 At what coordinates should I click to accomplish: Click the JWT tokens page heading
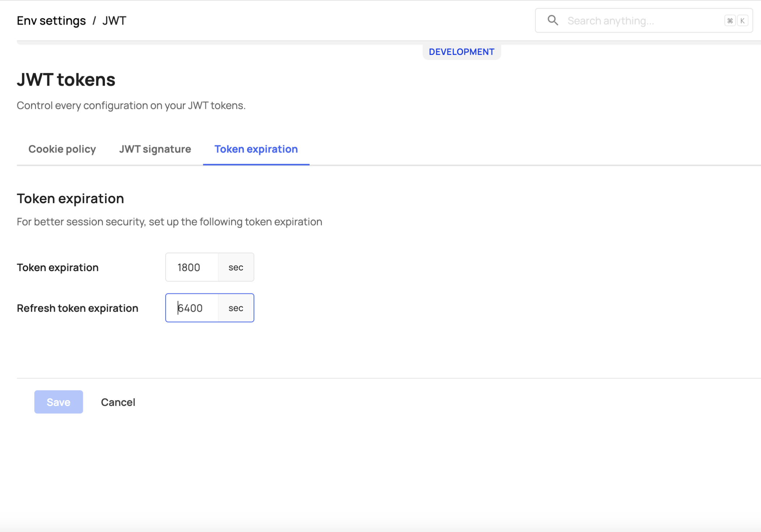pos(66,80)
